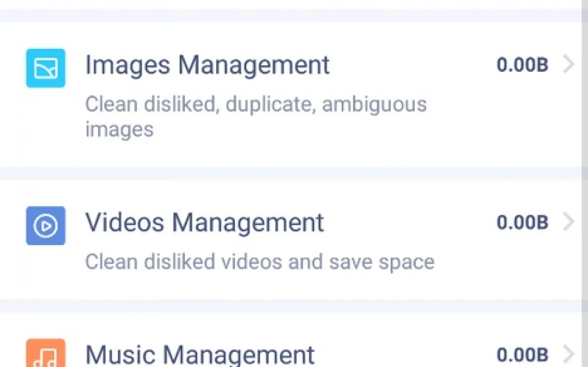588x367 pixels.
Task: Open the Images Management title
Action: (x=207, y=66)
